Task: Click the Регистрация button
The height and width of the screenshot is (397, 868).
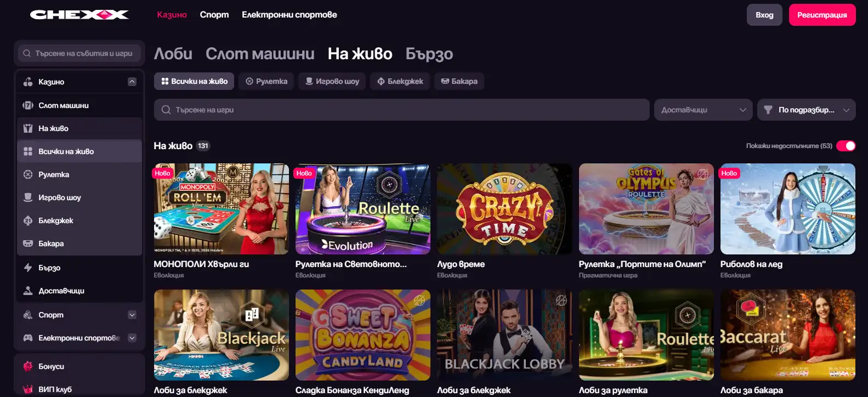Action: (x=822, y=15)
